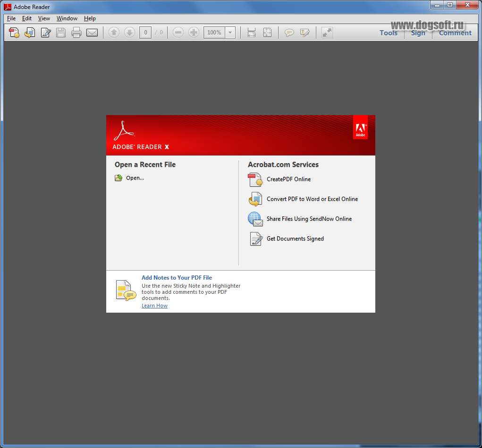Open the zoom level dropdown arrow

pos(230,33)
